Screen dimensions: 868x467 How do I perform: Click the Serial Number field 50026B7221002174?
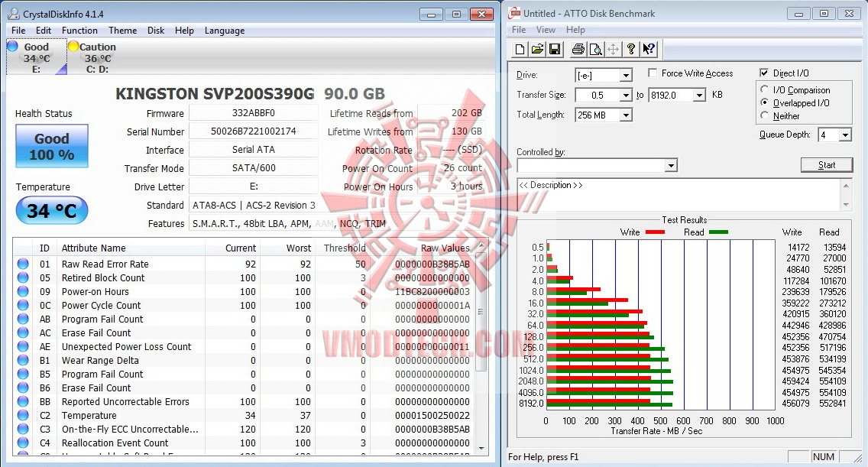[254, 131]
